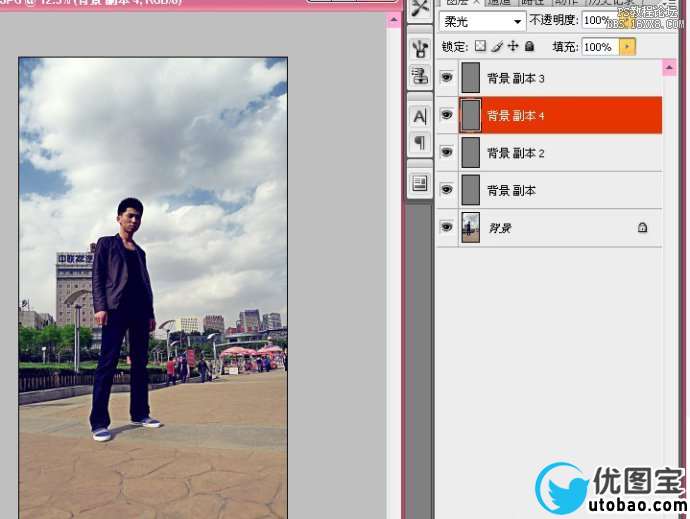Image resolution: width=690 pixels, height=519 pixels.
Task: Click the padlock on the 背景 layer
Action: [x=642, y=228]
